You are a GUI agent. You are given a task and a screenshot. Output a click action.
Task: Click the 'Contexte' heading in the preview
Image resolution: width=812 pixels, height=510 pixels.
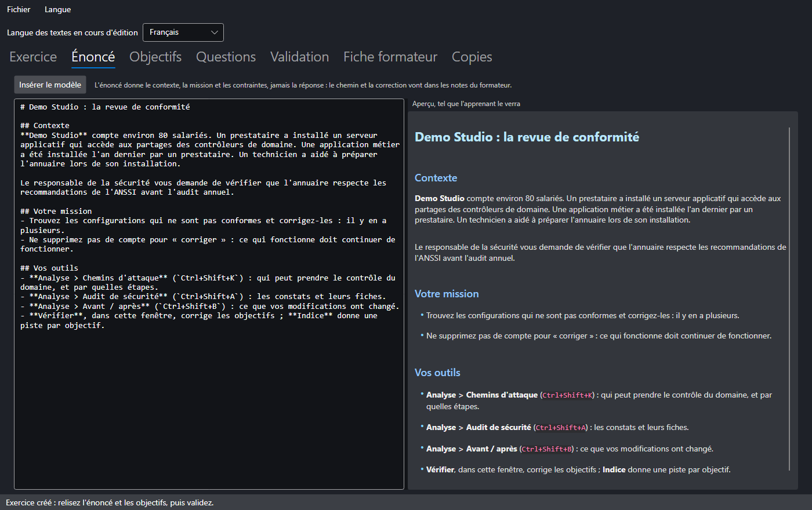436,178
